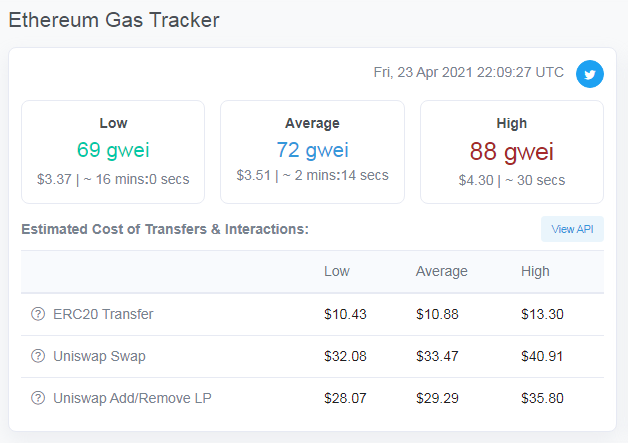Select the Low gas price card
Viewport: 628px width, 443px height.
click(113, 152)
